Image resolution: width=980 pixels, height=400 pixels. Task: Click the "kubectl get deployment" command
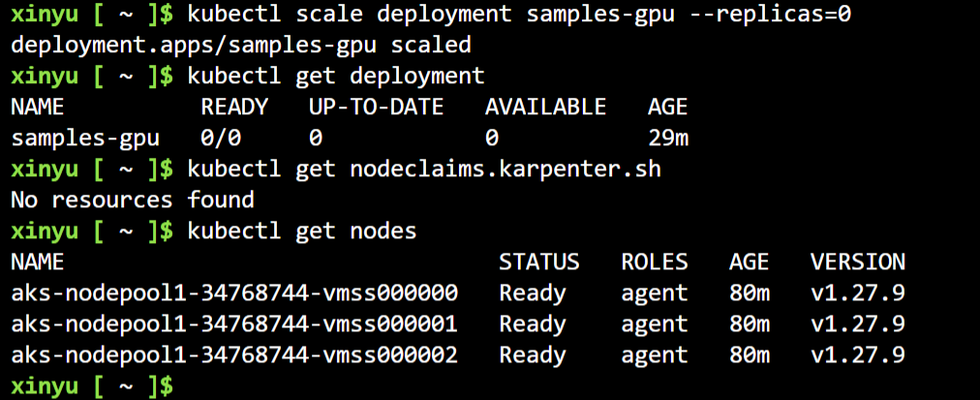[336, 76]
